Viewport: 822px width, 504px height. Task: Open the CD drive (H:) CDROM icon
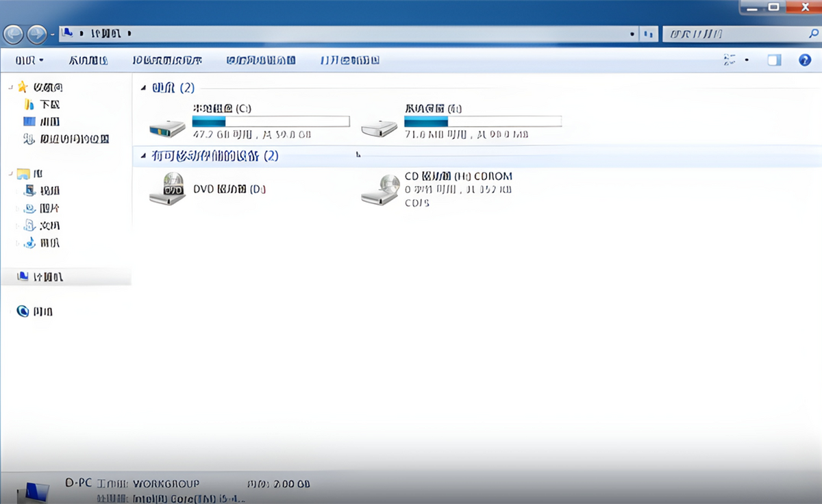pyautogui.click(x=380, y=189)
